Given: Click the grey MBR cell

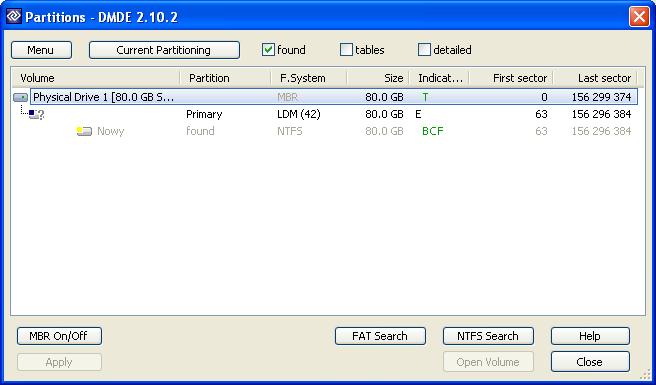Looking at the screenshot, I should (x=288, y=97).
